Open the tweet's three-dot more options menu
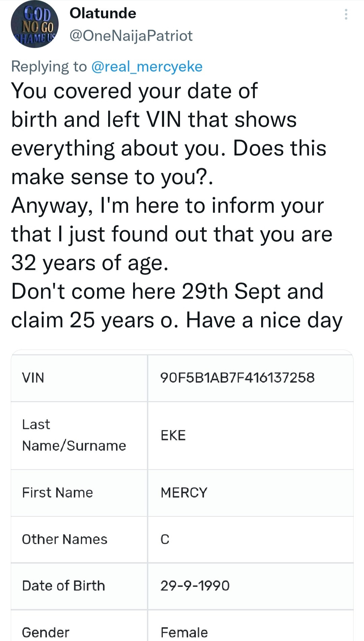Image resolution: width=364 pixels, height=641 pixels. [346, 14]
